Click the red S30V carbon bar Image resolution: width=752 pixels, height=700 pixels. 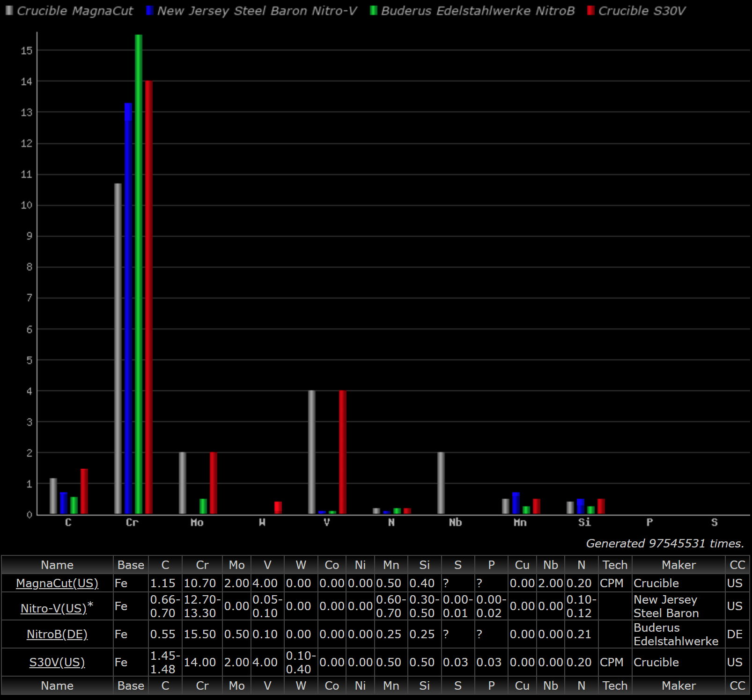(x=84, y=491)
